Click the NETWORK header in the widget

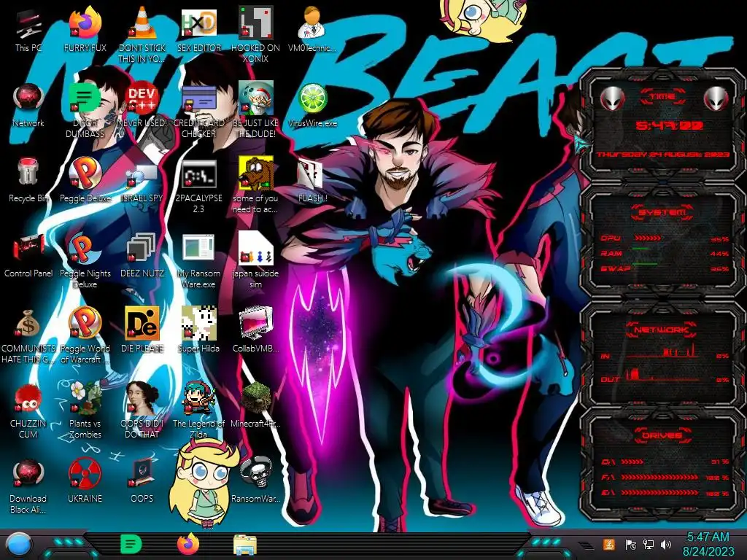tap(662, 329)
